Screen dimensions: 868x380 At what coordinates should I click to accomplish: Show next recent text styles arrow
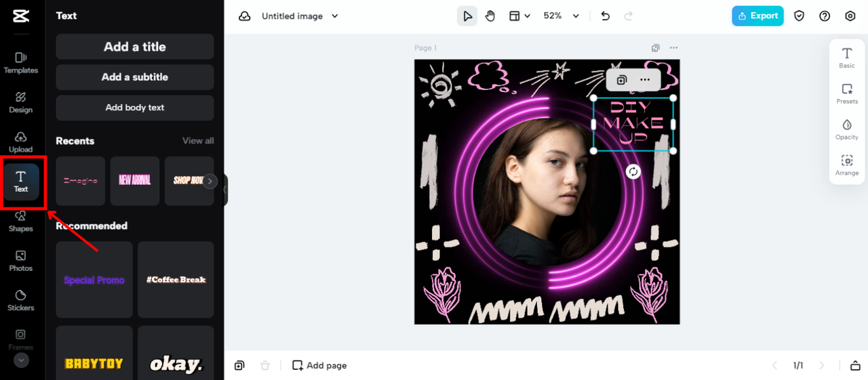coord(210,181)
